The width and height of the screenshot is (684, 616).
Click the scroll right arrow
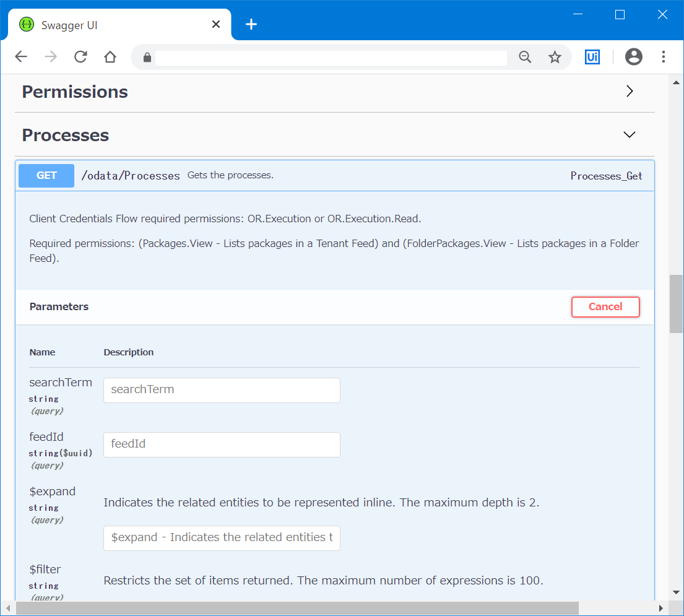[661, 608]
